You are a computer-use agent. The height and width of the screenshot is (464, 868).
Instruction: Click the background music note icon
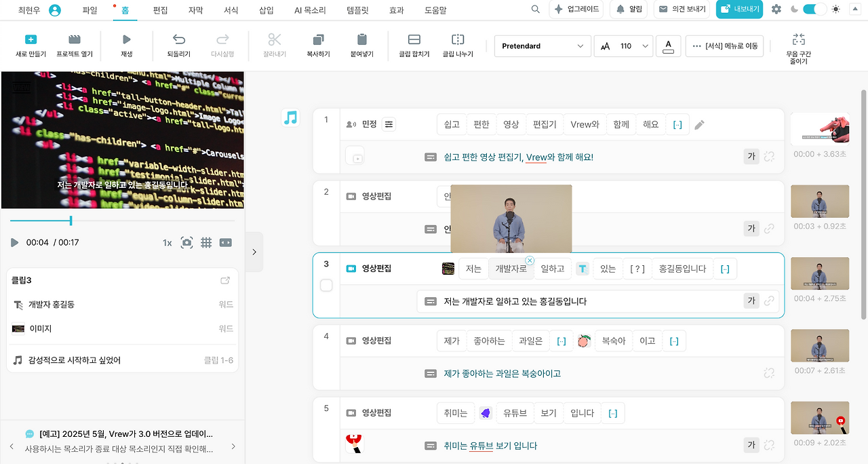(x=290, y=118)
